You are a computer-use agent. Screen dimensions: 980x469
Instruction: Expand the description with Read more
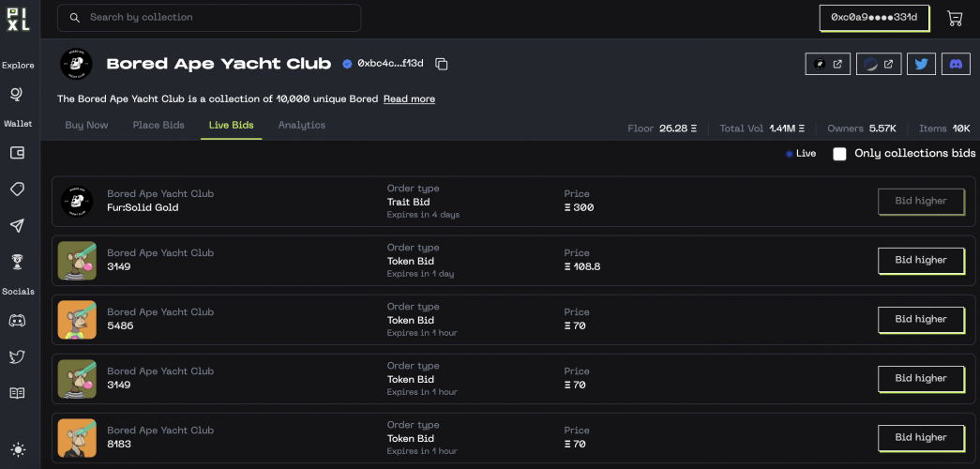pyautogui.click(x=409, y=99)
